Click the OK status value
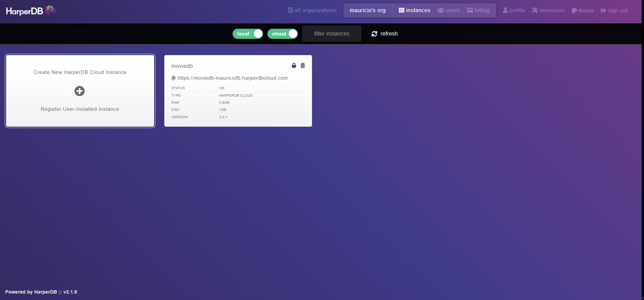 click(x=222, y=88)
